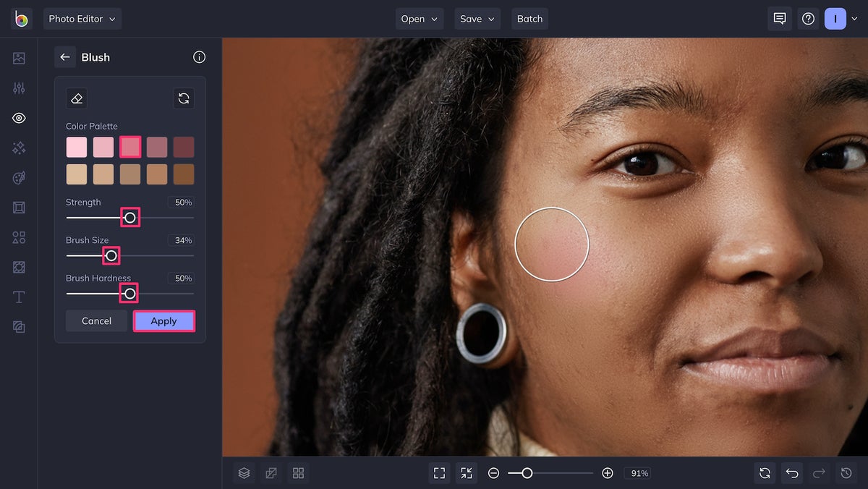Open the Photo Editor app menu
The height and width of the screenshot is (489, 868).
coord(82,19)
